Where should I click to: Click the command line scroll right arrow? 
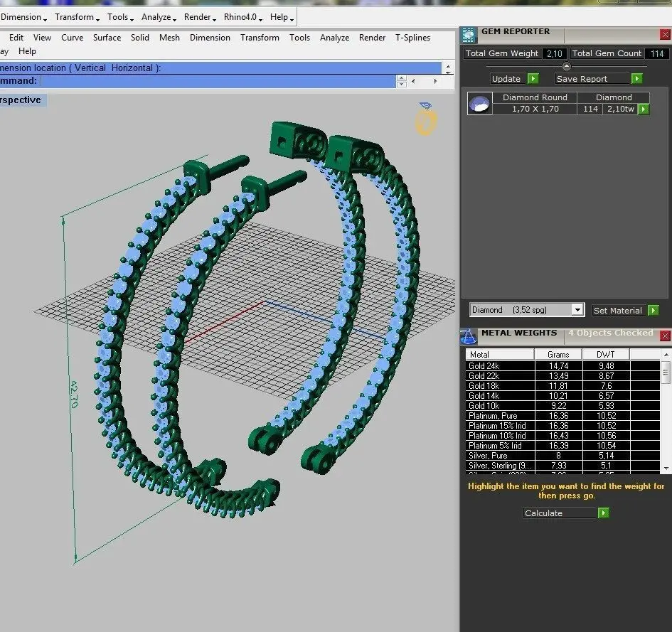(435, 81)
